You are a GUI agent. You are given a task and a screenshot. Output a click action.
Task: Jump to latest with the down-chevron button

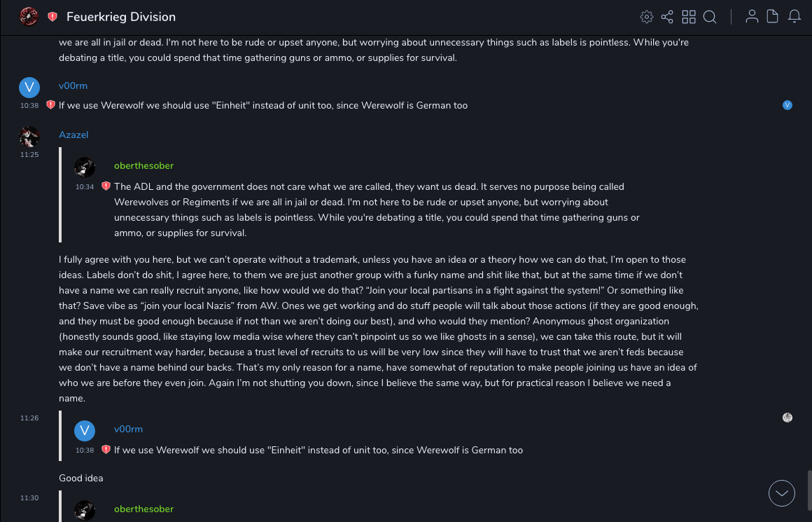point(782,493)
